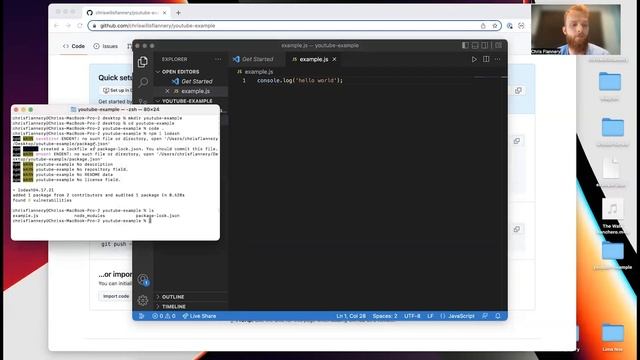
Task: Go back in the Chrome window
Action: click(57, 26)
